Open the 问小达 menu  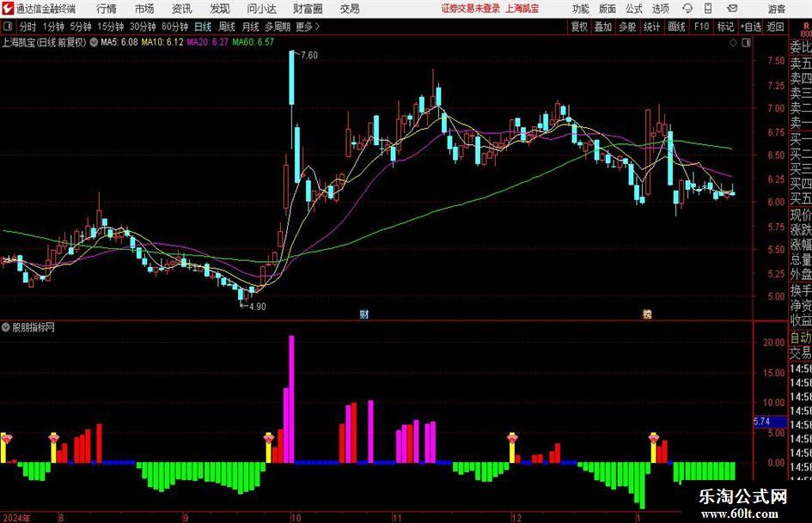click(261, 9)
